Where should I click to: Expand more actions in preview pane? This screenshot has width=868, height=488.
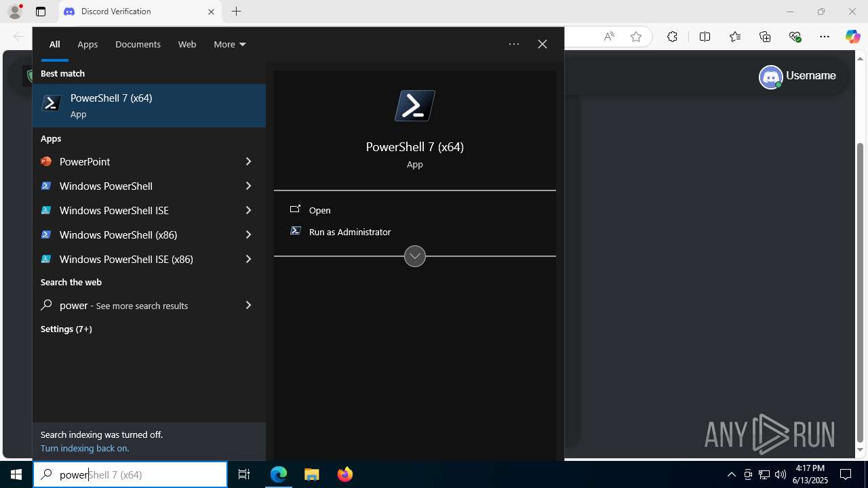click(x=415, y=256)
